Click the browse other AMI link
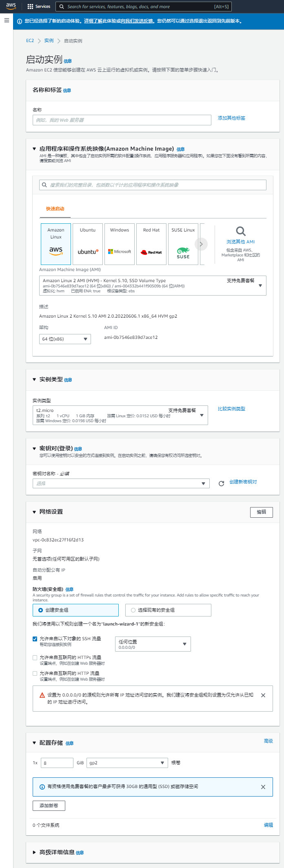This screenshot has height=868, width=284. [241, 242]
